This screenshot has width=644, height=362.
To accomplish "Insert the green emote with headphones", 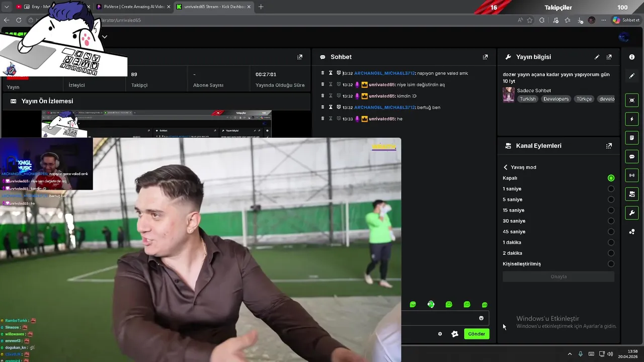I will coord(431,305).
